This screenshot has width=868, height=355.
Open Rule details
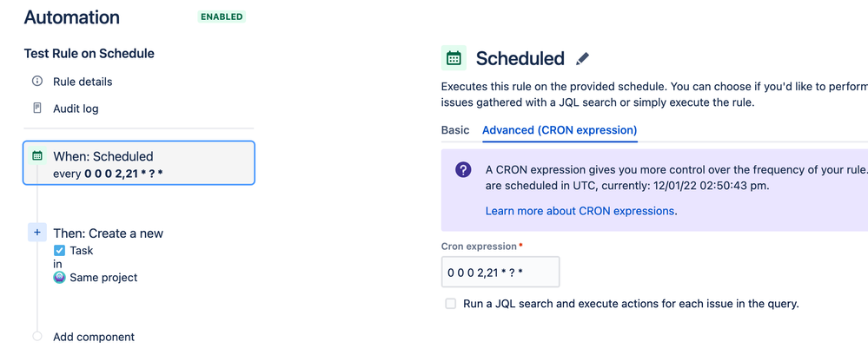tap(83, 82)
